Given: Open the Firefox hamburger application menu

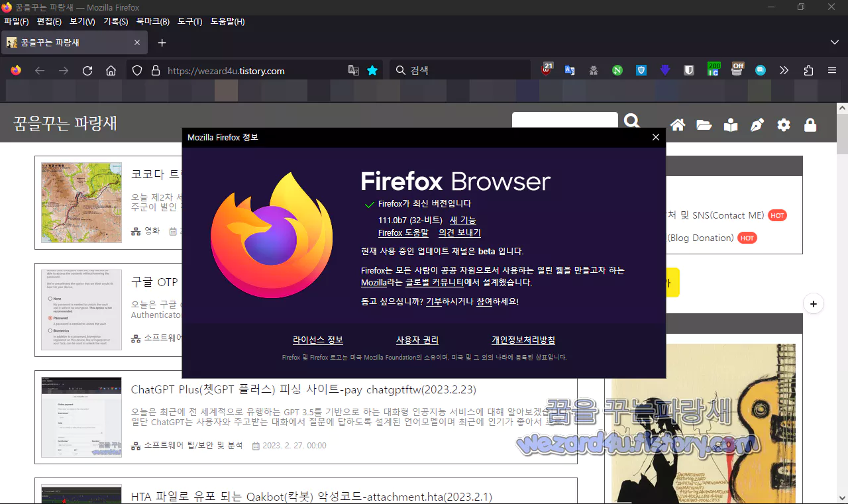Looking at the screenshot, I should (x=832, y=70).
